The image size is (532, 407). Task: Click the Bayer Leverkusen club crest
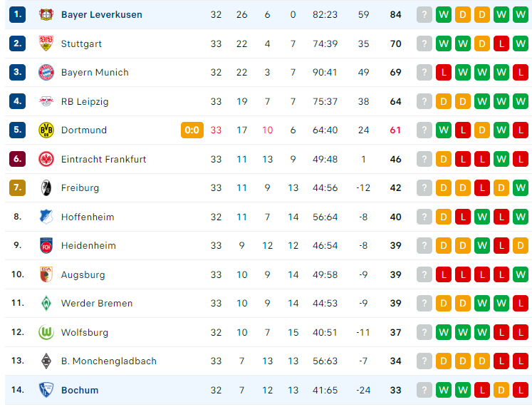pyautogui.click(x=46, y=14)
